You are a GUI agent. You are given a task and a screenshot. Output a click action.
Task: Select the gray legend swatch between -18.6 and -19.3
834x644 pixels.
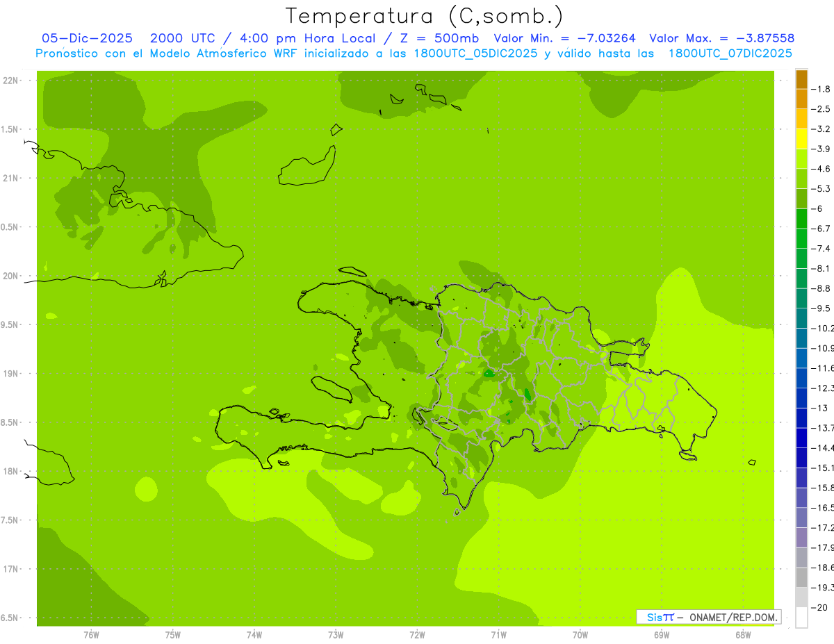click(801, 577)
